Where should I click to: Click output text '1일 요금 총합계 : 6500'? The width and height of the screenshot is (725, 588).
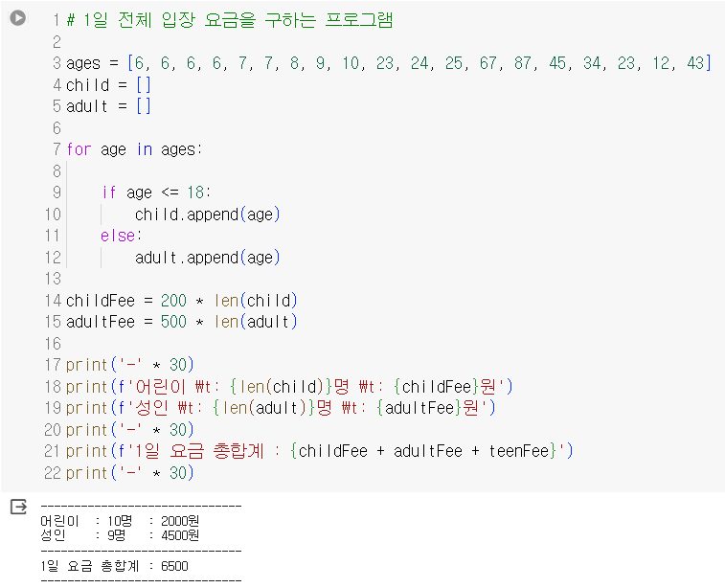pos(115,566)
